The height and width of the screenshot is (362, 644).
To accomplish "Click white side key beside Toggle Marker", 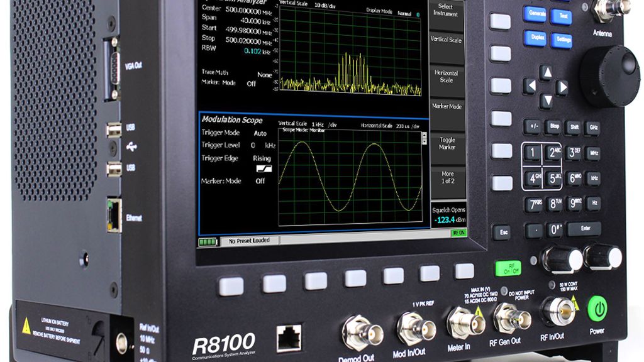I will [502, 151].
